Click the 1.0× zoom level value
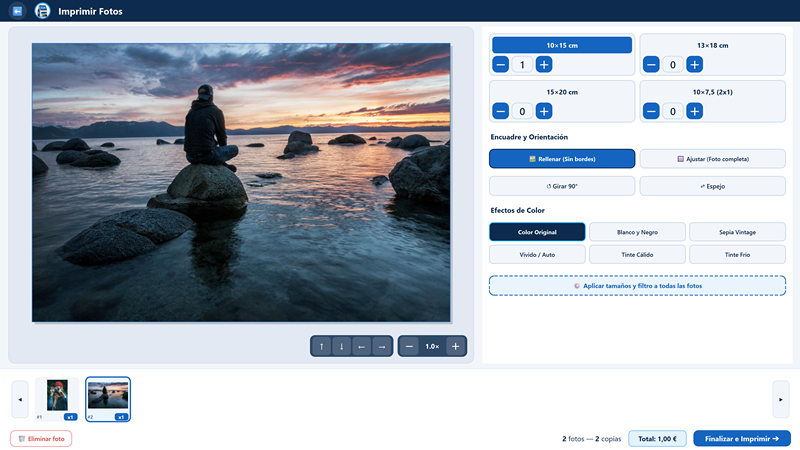Viewport: 800px width, 450px height. [x=432, y=346]
